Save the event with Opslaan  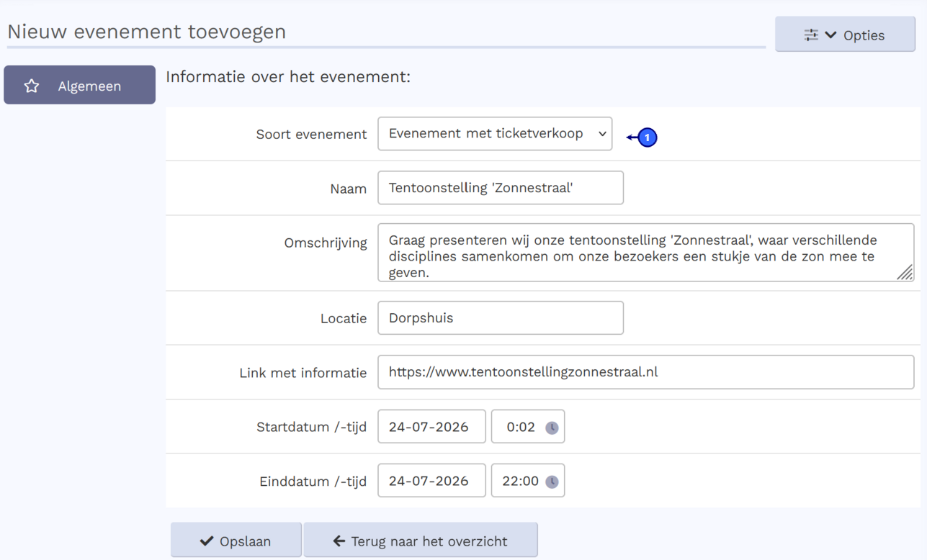(x=236, y=541)
